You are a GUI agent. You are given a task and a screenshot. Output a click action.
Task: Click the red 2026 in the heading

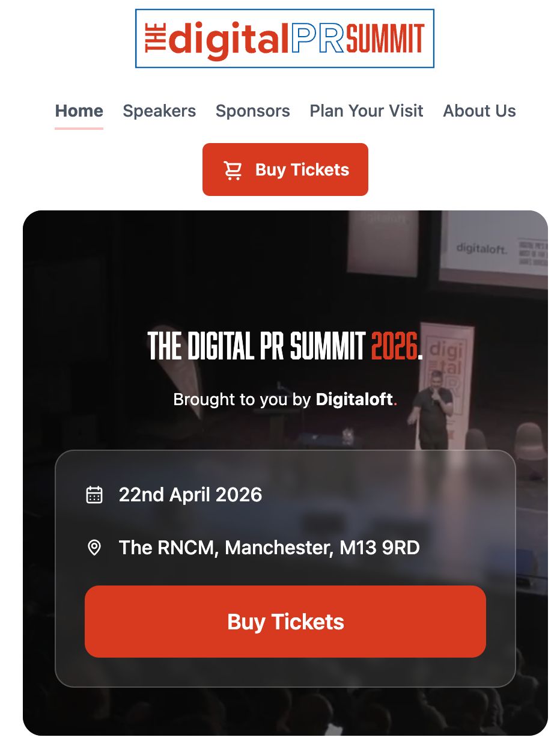[394, 346]
